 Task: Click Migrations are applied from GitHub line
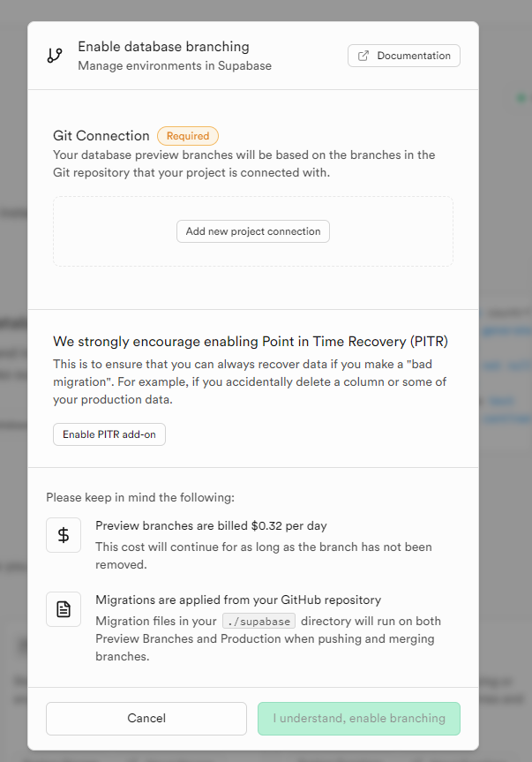238,600
